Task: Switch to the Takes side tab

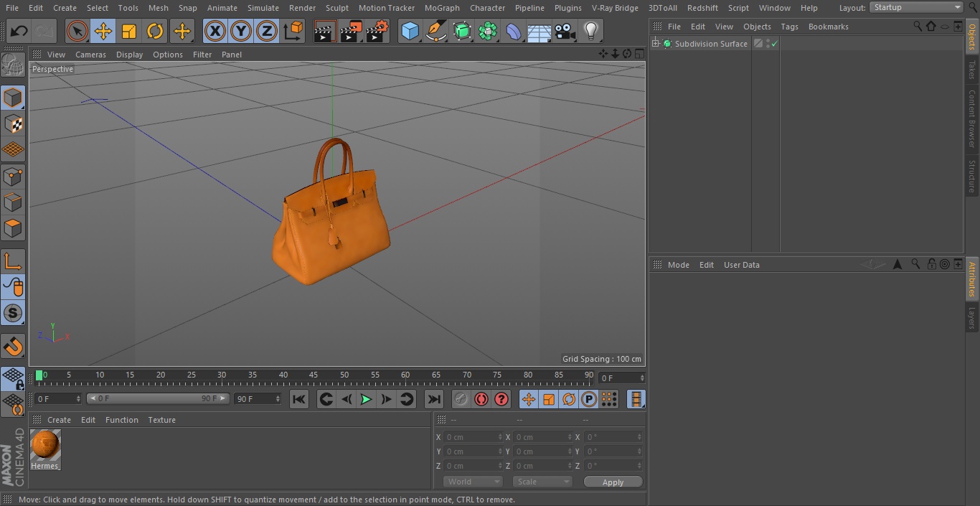Action: point(972,70)
